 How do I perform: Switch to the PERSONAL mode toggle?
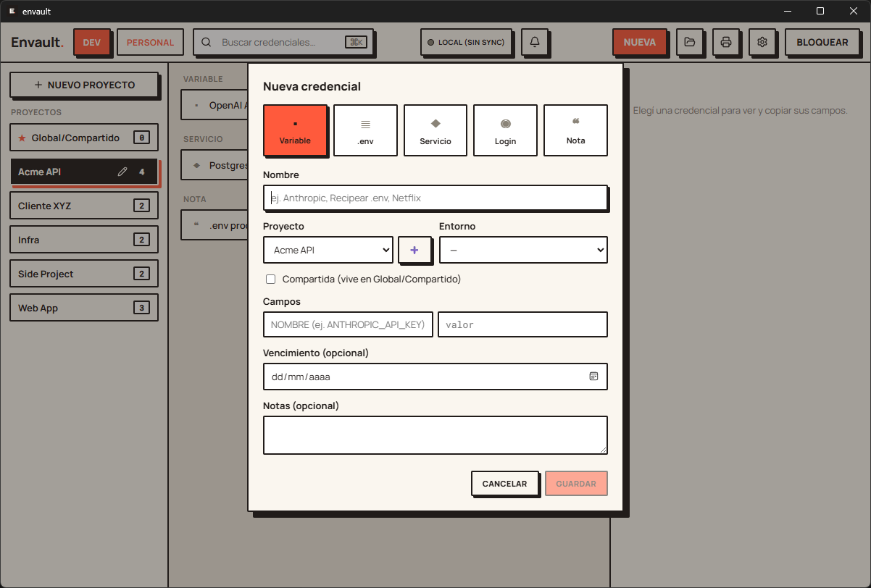(150, 42)
